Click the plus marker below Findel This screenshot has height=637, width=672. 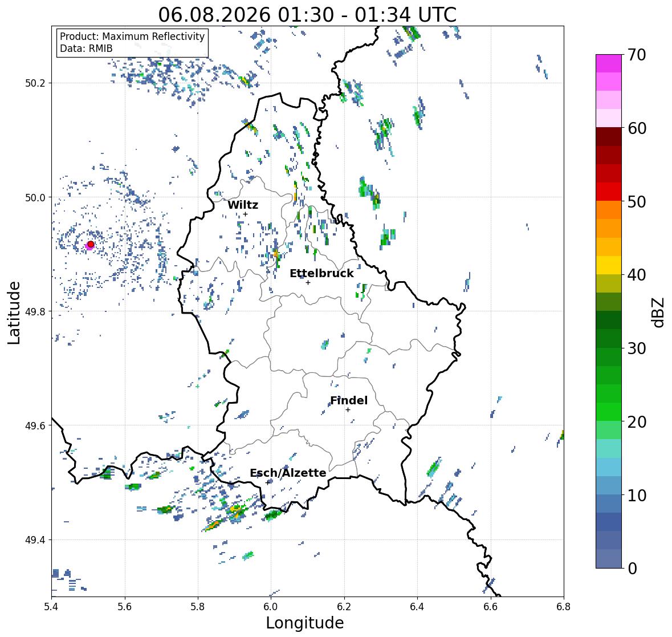pos(348,410)
